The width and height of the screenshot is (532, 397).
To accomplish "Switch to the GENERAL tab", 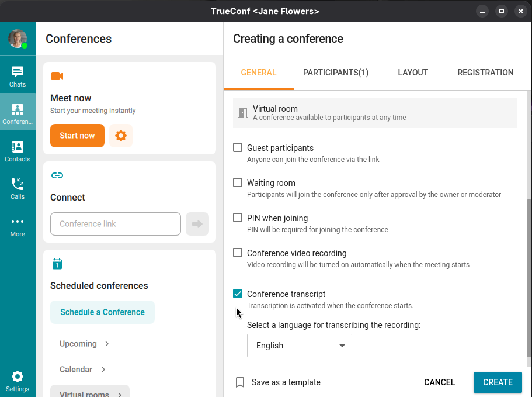I will 259,73.
